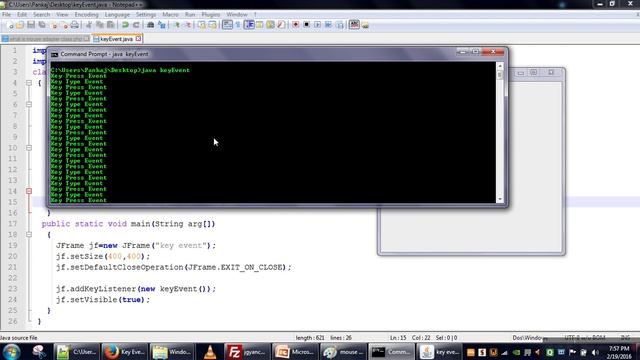Screen dimensions: 640x360
Task: Open the Java 'key eve...' taskbar button
Action: [x=440, y=352]
